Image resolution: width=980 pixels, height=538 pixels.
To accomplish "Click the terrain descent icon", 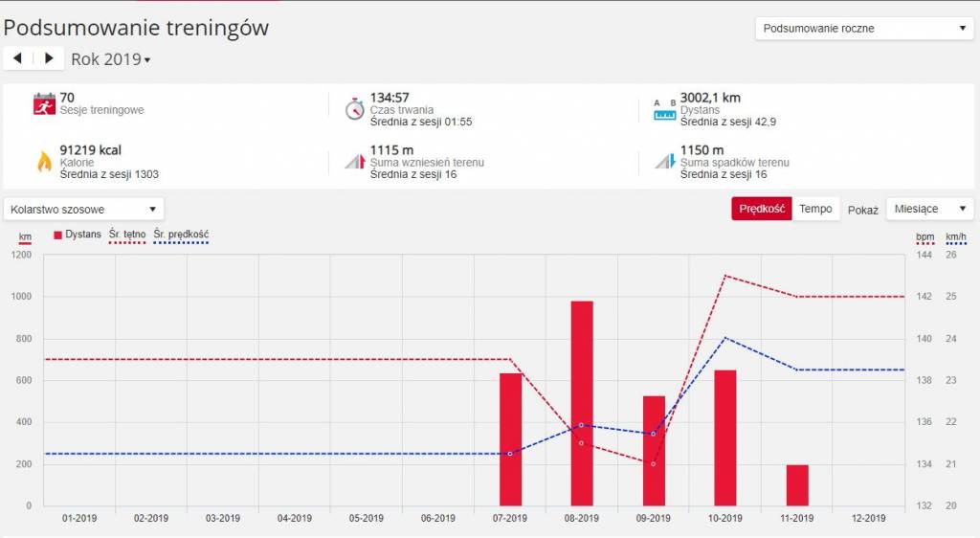I will coord(665,161).
